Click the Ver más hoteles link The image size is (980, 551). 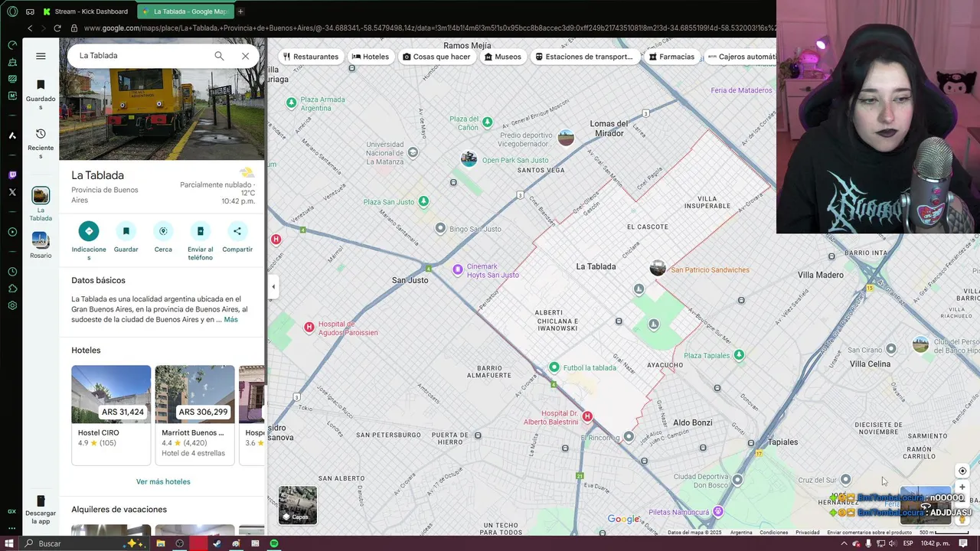click(163, 482)
